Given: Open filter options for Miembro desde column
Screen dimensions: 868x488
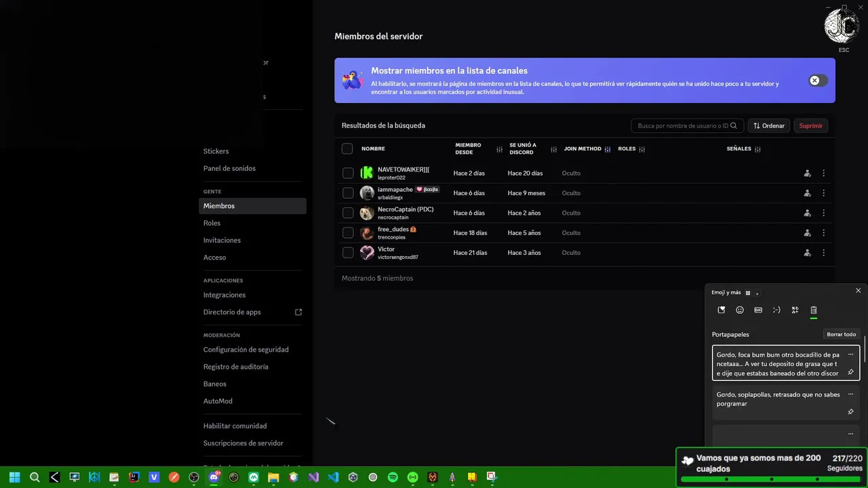Looking at the screenshot, I should coord(500,149).
